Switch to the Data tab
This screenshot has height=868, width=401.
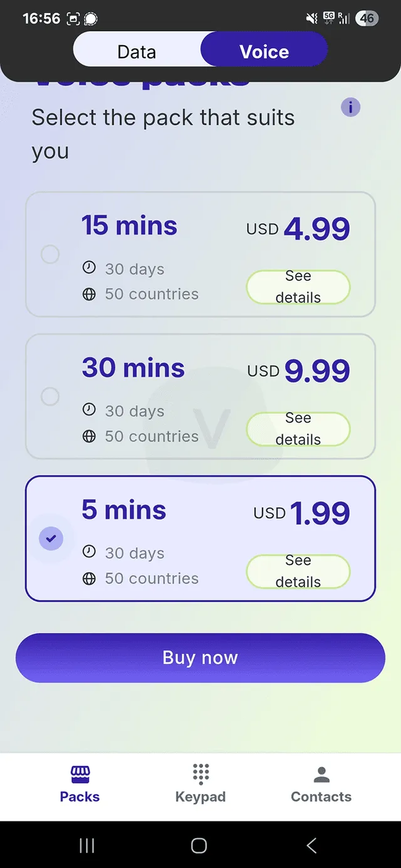(137, 51)
